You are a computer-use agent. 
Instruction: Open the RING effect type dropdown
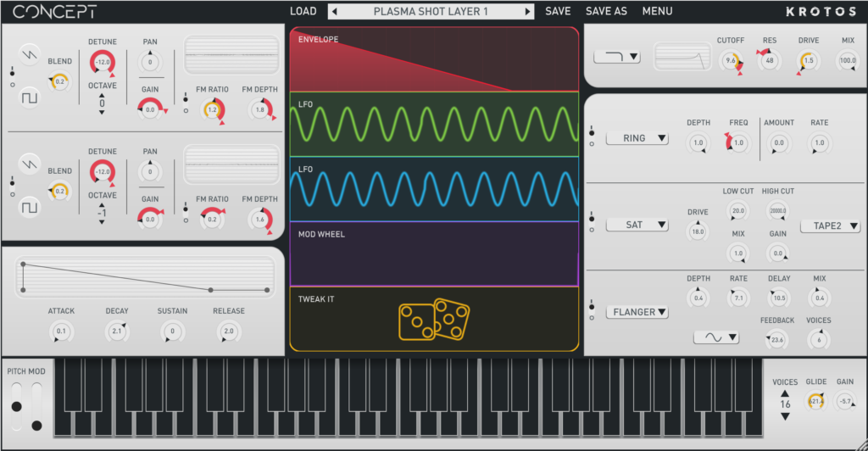tap(637, 138)
